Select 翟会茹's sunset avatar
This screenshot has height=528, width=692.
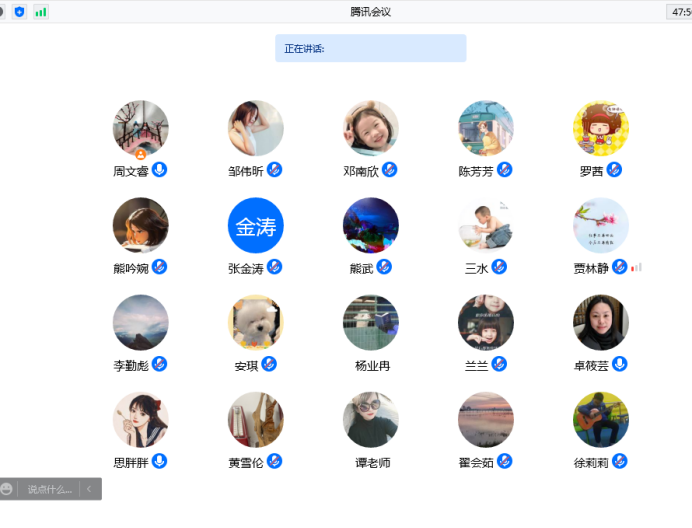pos(486,419)
